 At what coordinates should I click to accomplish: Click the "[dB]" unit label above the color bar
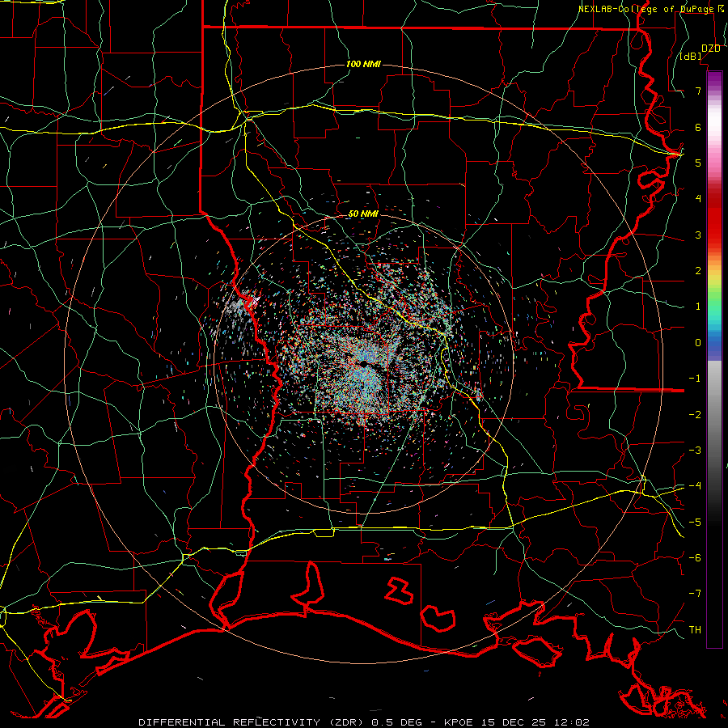[691, 56]
